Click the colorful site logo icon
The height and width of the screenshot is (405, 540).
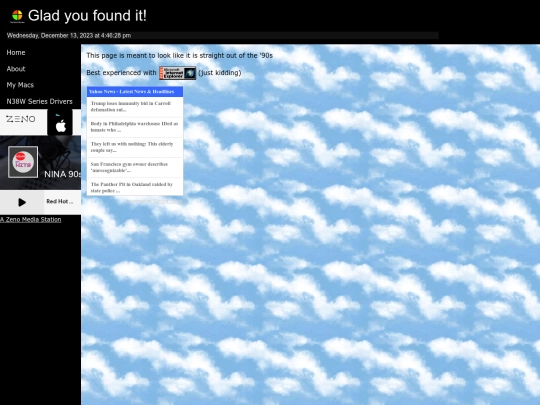pos(17,16)
